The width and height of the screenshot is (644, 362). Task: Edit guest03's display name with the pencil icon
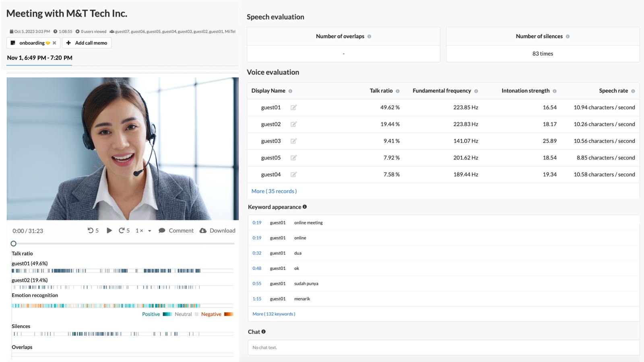point(293,141)
